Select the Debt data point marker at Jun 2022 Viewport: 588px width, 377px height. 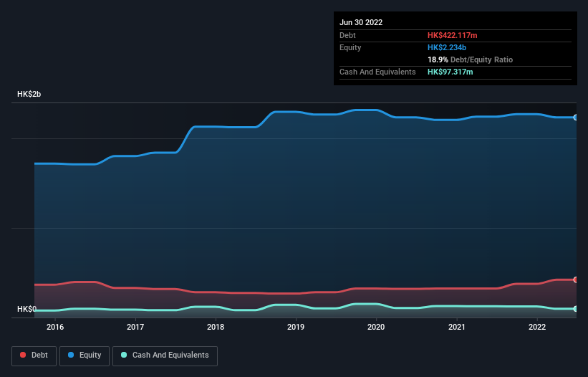tap(576, 280)
